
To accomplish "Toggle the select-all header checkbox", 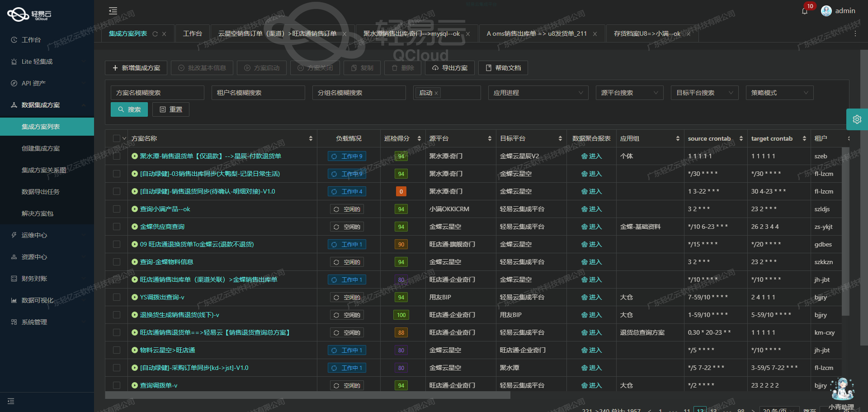I will pyautogui.click(x=117, y=138).
